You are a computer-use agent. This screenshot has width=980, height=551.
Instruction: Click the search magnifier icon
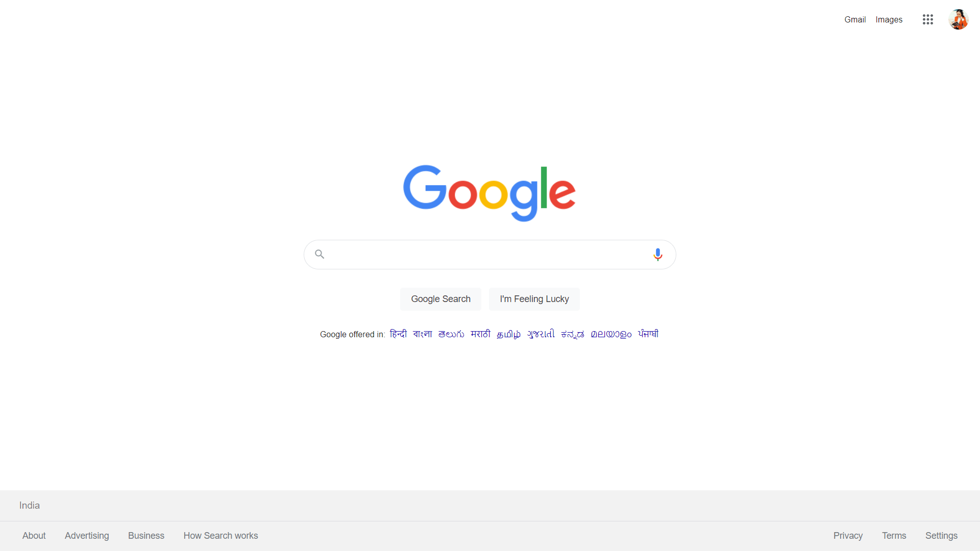click(x=320, y=254)
